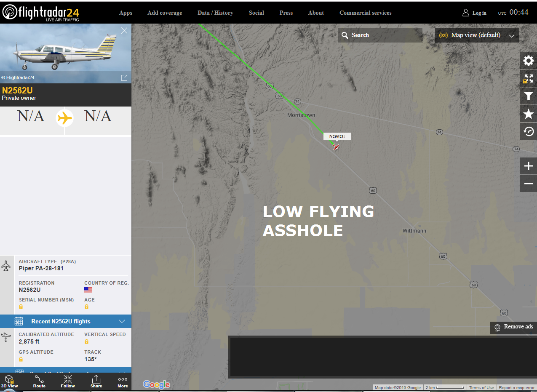Zoom out with the minus button
537x392 pixels.
pyautogui.click(x=529, y=184)
